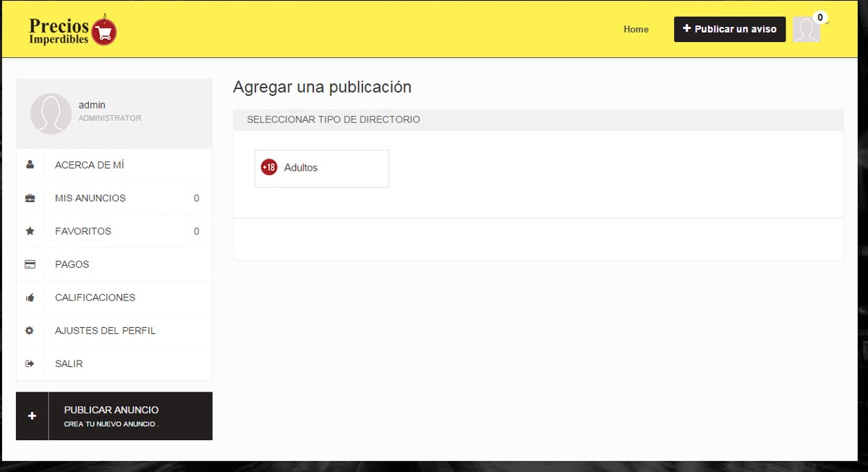Screen dimensions: 868x472
Task: Click the person icon beside Acerca de mí
Action: 30,165
